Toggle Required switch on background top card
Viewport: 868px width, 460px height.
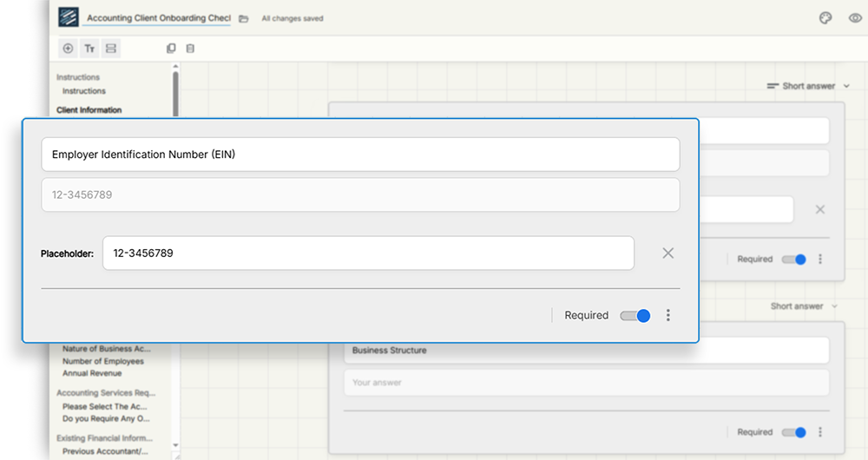point(794,259)
